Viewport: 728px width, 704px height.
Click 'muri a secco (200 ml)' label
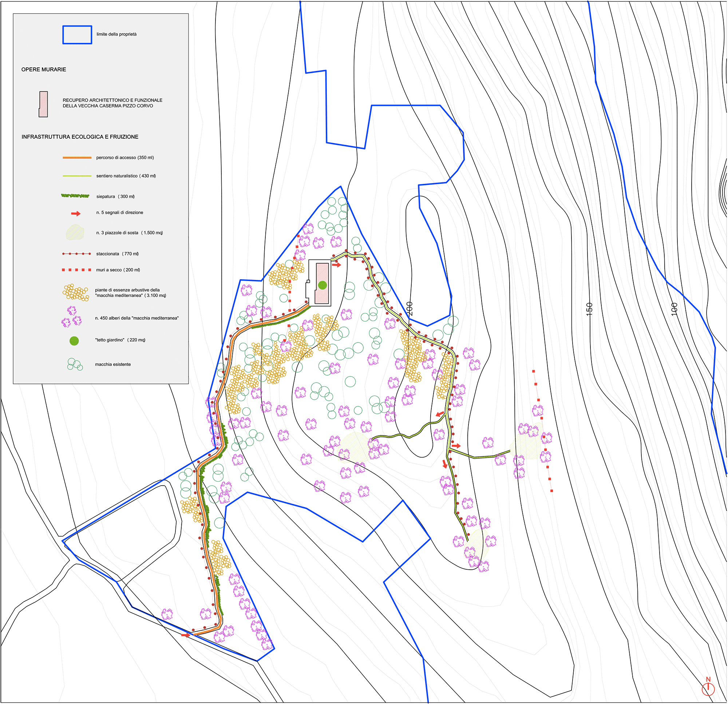pyautogui.click(x=118, y=270)
